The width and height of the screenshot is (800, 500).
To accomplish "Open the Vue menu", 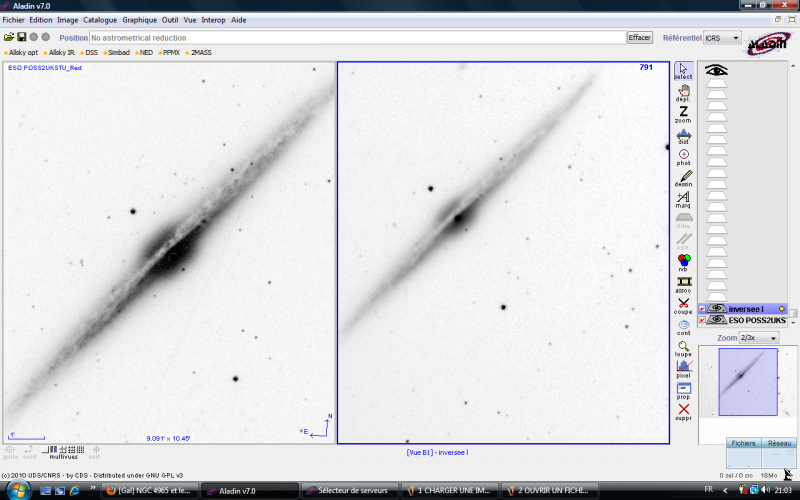I will (x=190, y=20).
